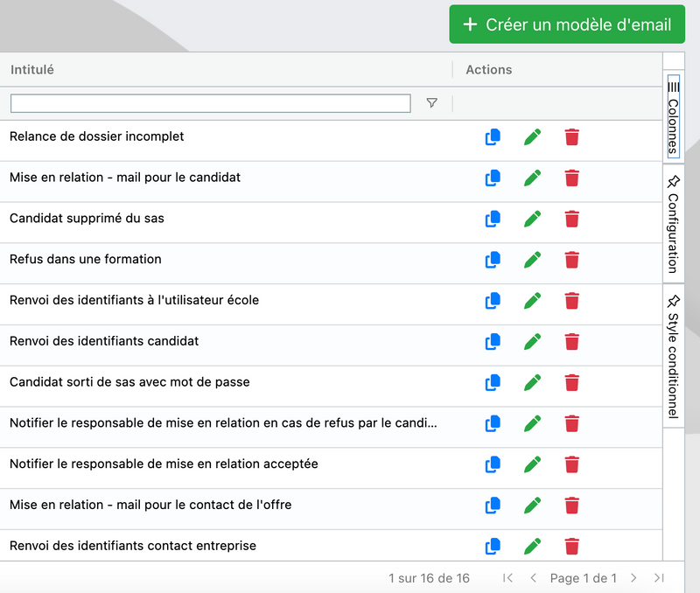Delete 'Candidat supprimé du sas' template
700x593 pixels.
(572, 219)
